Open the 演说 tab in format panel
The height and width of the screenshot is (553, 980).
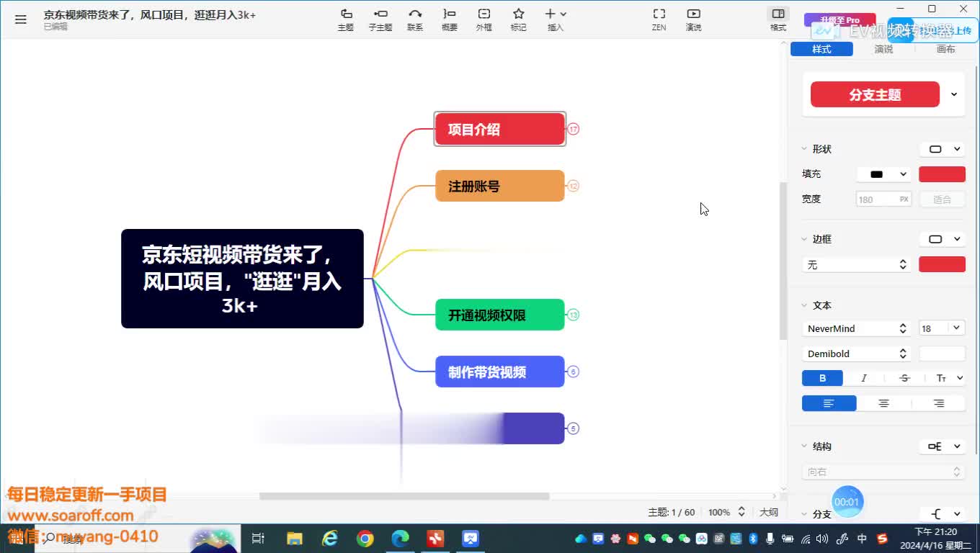[883, 49]
